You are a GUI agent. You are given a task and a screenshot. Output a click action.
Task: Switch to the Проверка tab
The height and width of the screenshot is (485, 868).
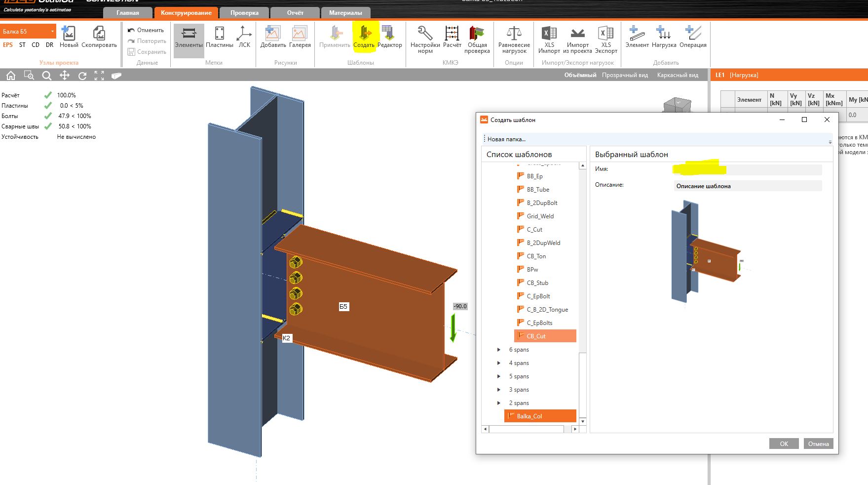[x=244, y=13]
